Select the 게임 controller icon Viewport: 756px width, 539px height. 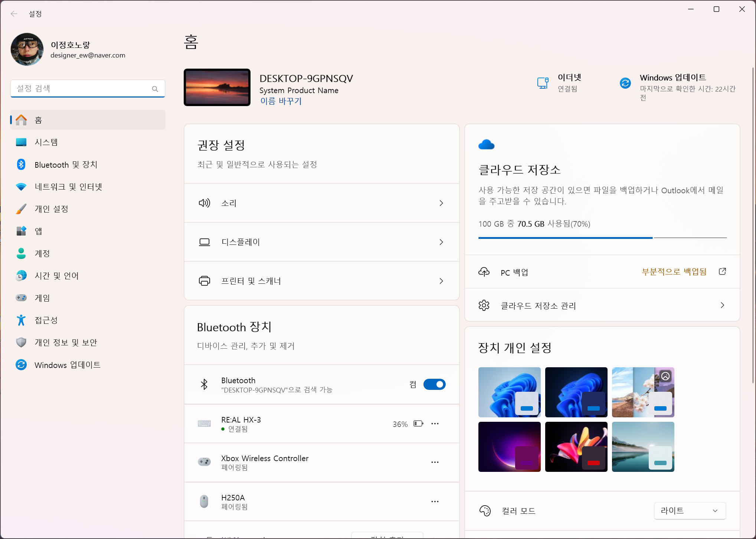point(21,298)
